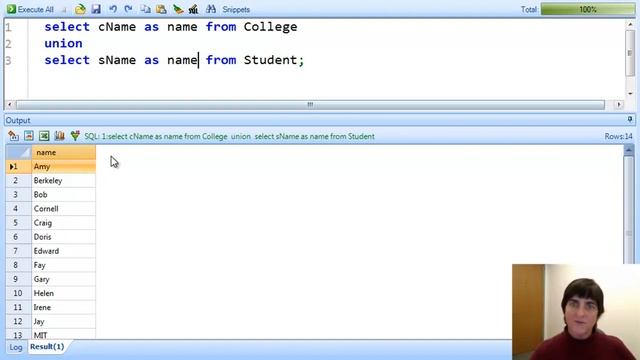Select the 'Berkeley' cell
The image size is (640, 360).
64,180
